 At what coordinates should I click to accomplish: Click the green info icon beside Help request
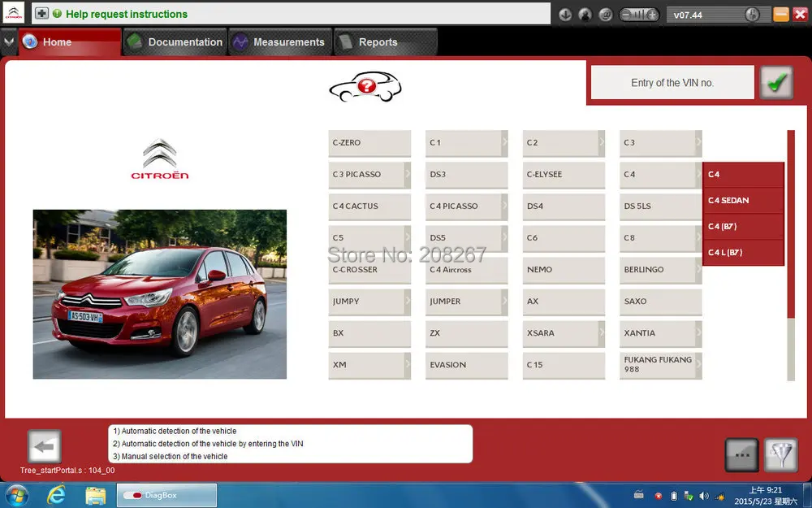57,14
